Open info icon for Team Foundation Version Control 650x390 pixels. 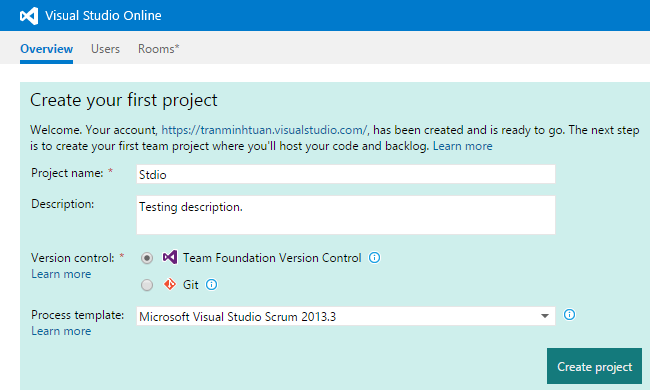(374, 258)
